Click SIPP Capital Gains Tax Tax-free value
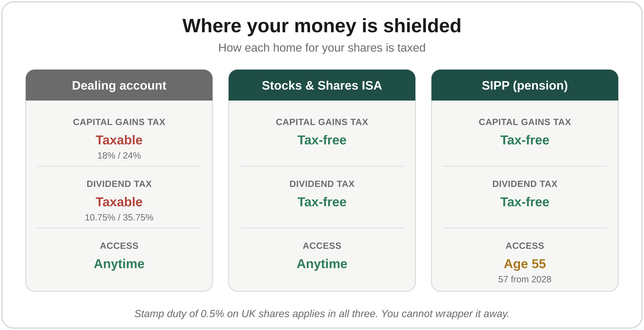644x330 pixels. 525,140
